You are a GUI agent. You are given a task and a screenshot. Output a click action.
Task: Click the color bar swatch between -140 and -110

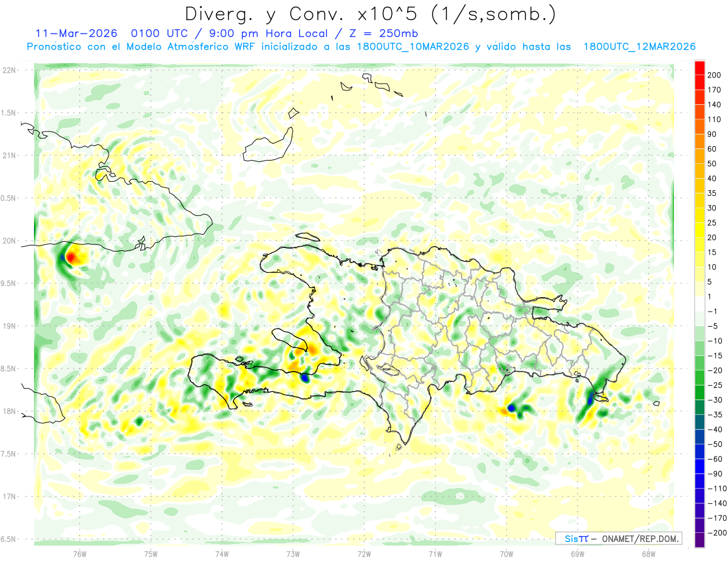tap(699, 497)
